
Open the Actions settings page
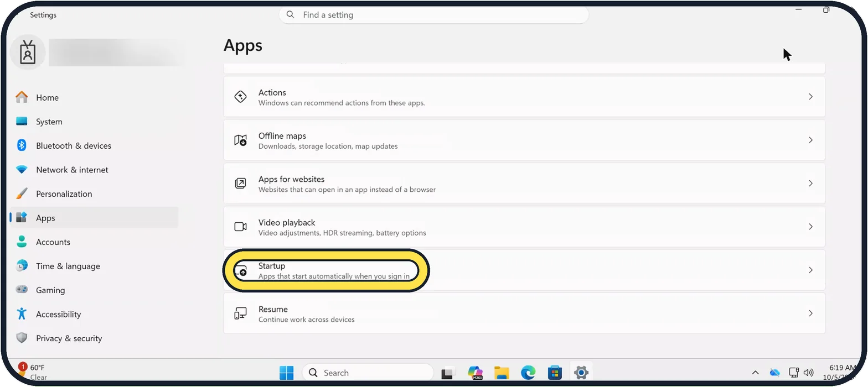(524, 97)
